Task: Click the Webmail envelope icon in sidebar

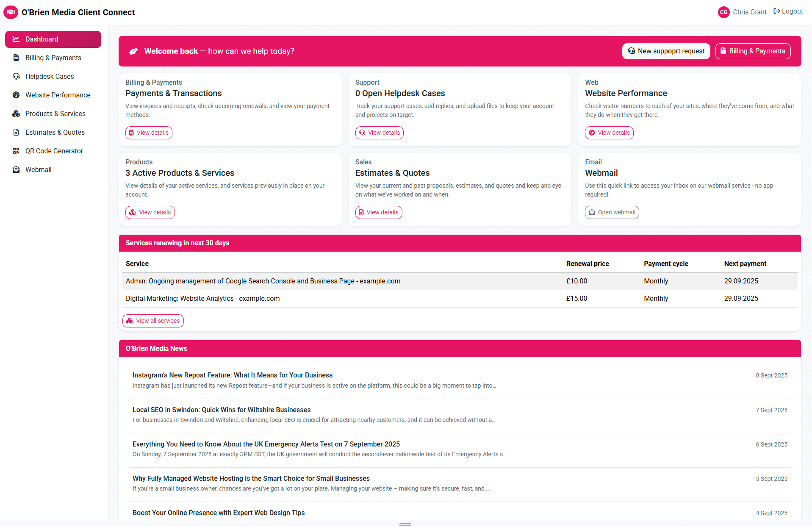Action: 16,169
